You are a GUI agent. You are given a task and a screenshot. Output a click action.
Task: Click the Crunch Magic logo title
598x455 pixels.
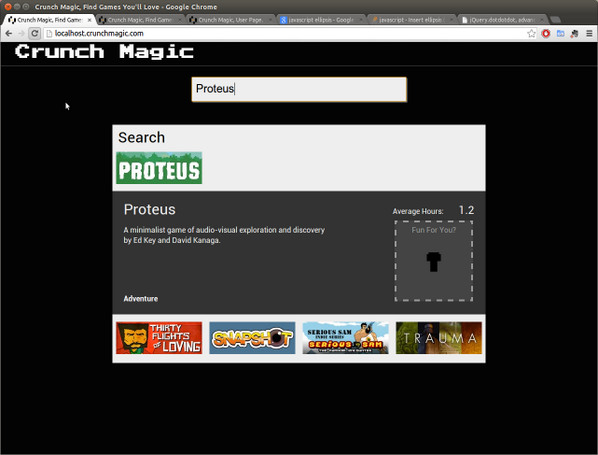point(104,51)
